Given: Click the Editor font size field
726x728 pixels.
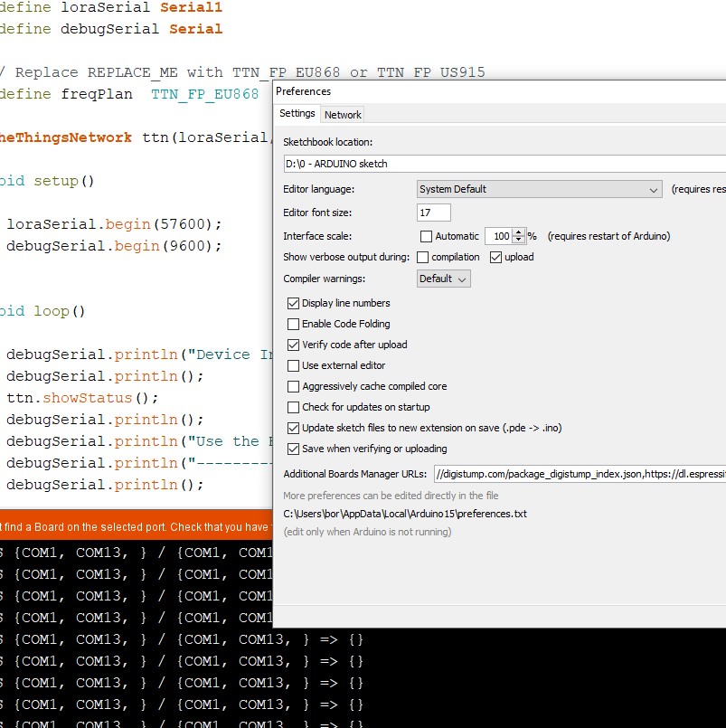Looking at the screenshot, I should (434, 213).
